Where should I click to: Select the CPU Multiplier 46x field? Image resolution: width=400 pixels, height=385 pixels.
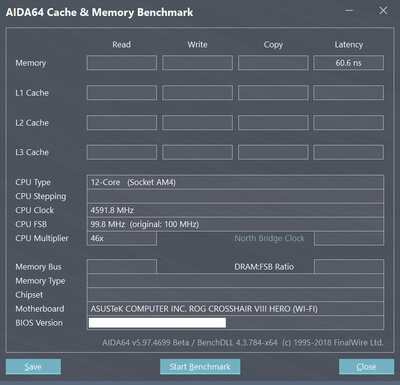pos(122,238)
